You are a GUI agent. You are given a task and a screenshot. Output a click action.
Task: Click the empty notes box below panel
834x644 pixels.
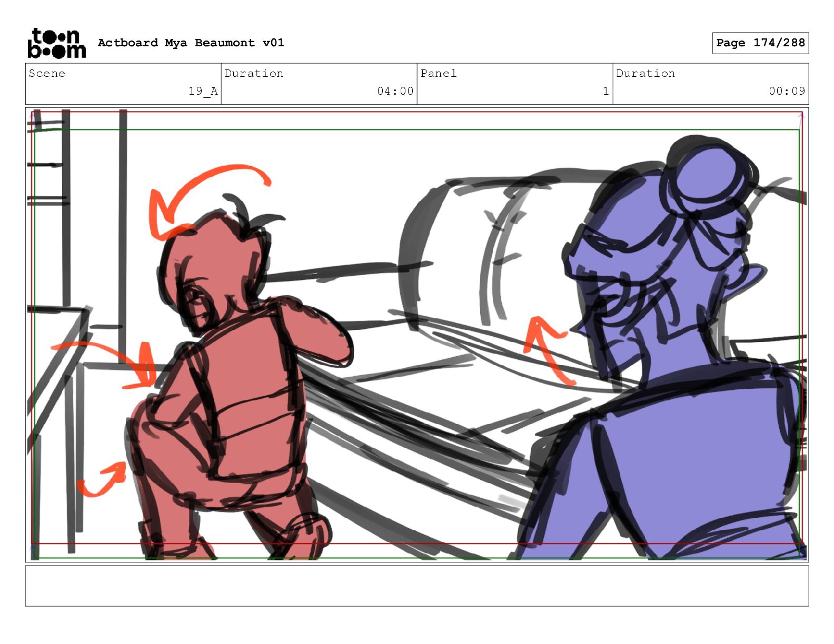point(417,586)
